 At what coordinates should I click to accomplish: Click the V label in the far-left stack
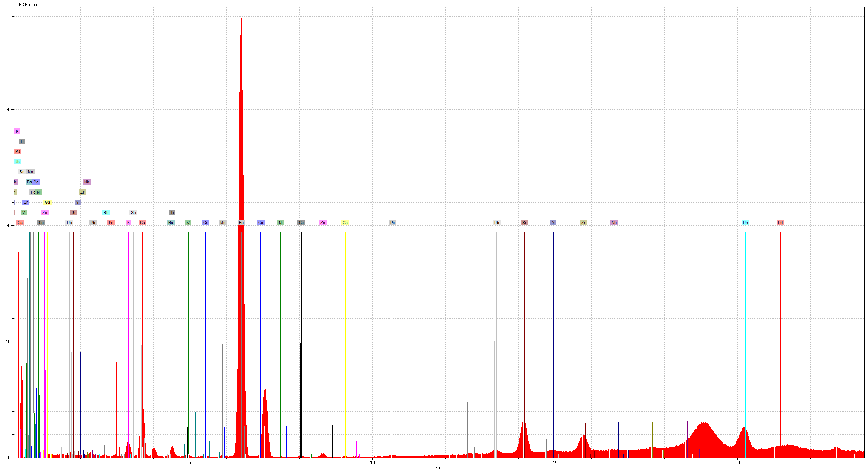pyautogui.click(x=24, y=212)
